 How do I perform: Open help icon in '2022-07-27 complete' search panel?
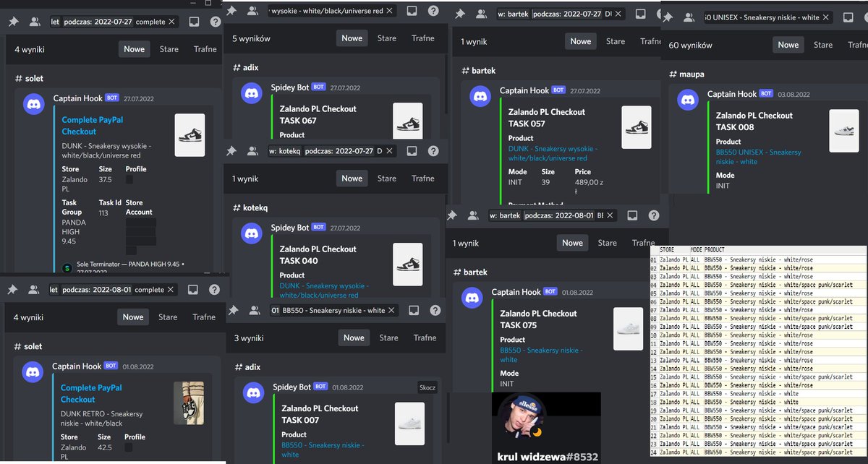[215, 22]
